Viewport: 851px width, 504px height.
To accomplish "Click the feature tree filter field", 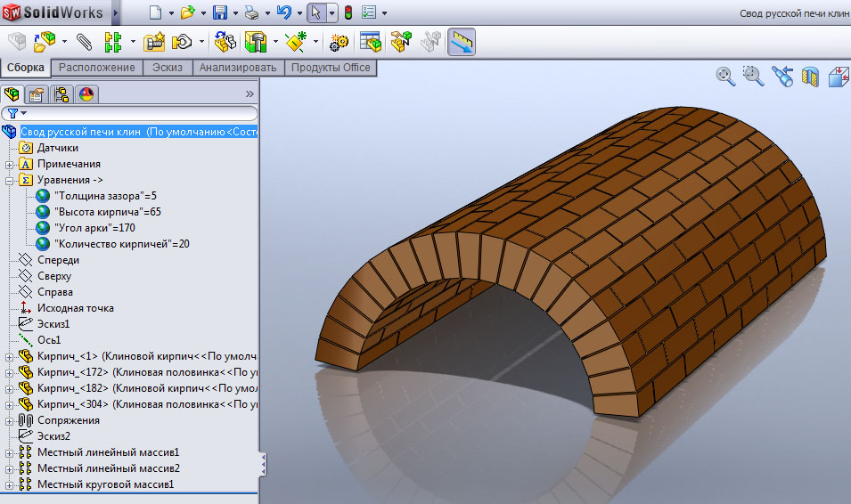I will pyautogui.click(x=134, y=113).
